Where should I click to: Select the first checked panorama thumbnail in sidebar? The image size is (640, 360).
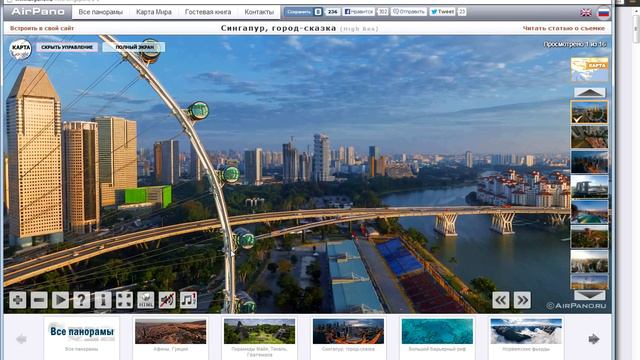pyautogui.click(x=589, y=112)
